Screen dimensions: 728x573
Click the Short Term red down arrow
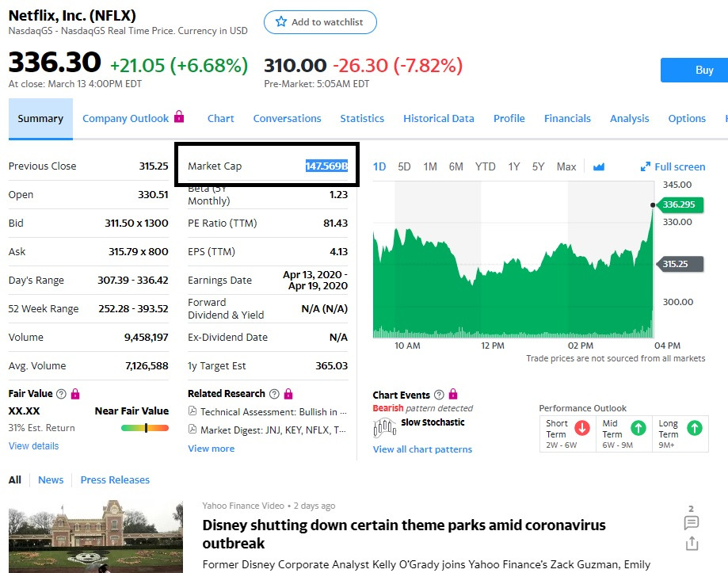[582, 428]
